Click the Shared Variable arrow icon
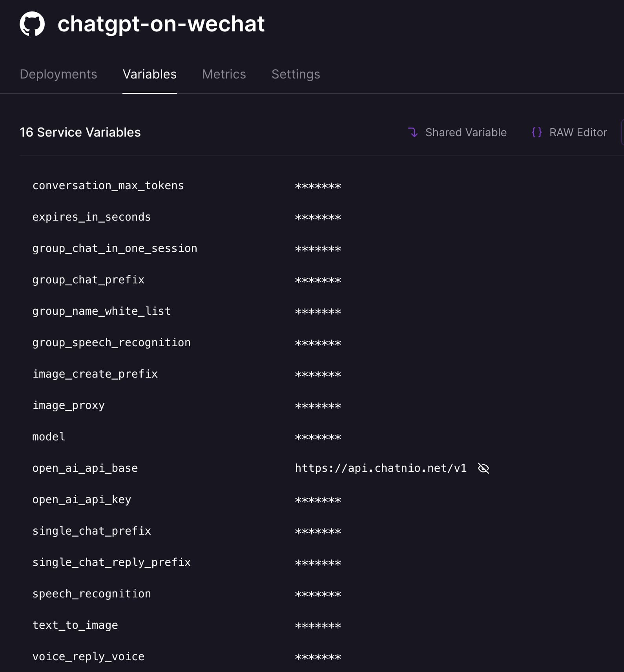The image size is (624, 672). pos(412,132)
